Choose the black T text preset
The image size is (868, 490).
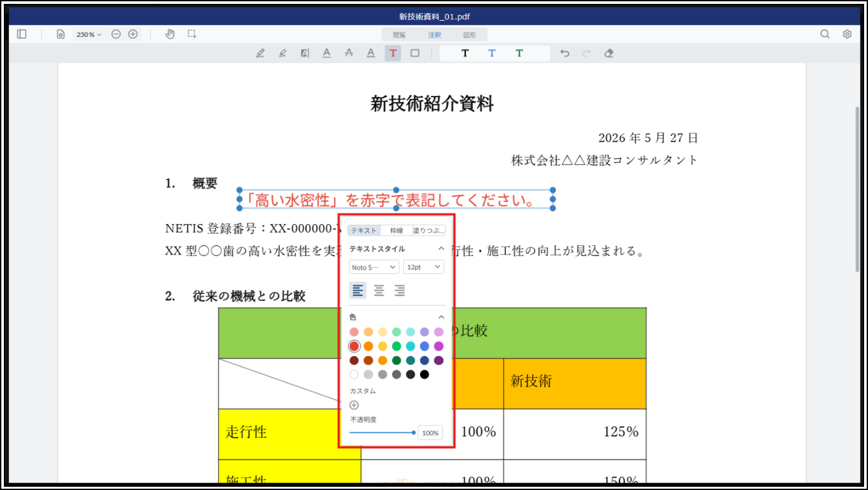click(x=465, y=53)
